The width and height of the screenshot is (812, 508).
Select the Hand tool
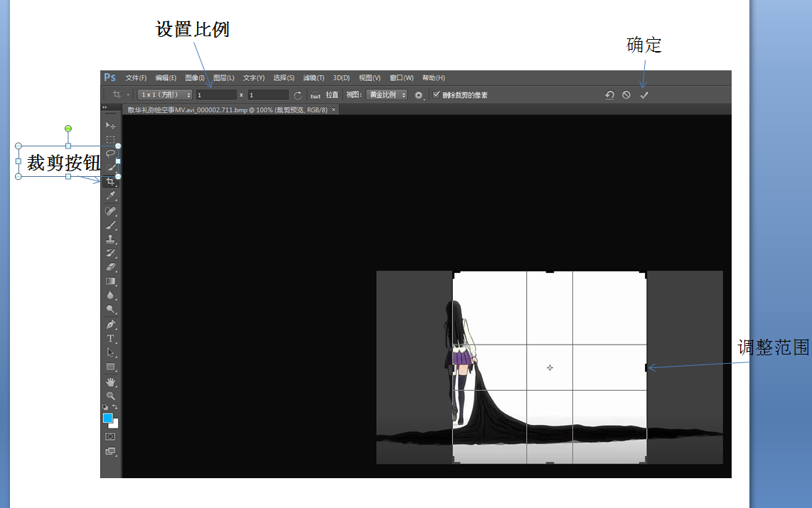pyautogui.click(x=110, y=382)
